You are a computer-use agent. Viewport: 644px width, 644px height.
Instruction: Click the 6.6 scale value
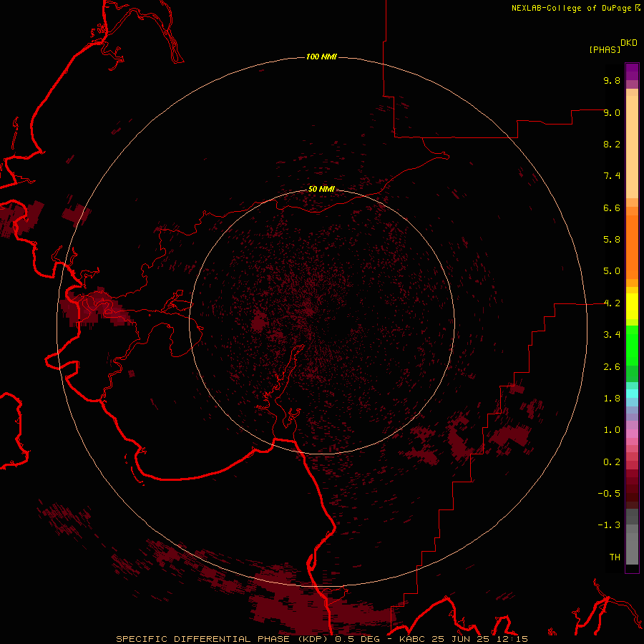click(x=612, y=208)
